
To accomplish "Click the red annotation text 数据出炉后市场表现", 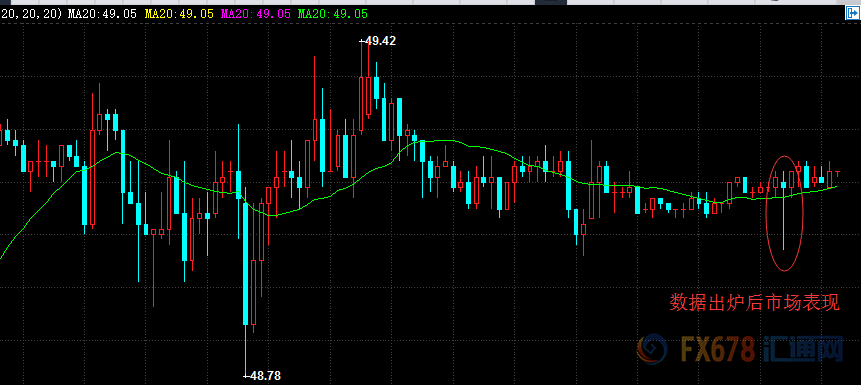I will click(754, 303).
